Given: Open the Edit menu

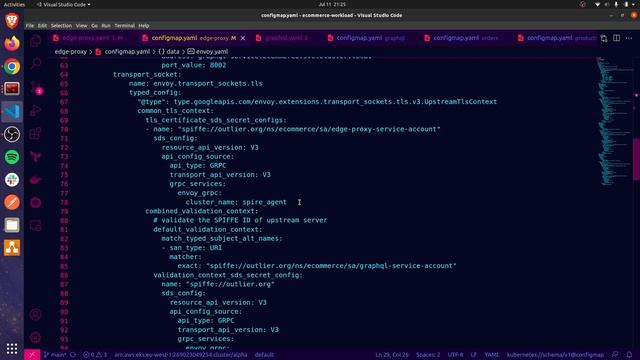Looking at the screenshot, I should [42, 26].
